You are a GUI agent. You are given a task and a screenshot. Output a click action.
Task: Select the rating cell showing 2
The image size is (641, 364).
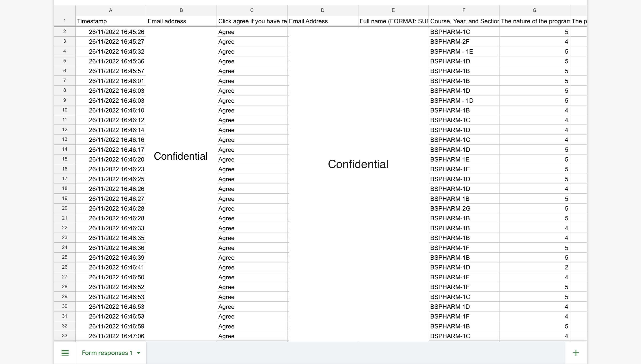pos(534,267)
